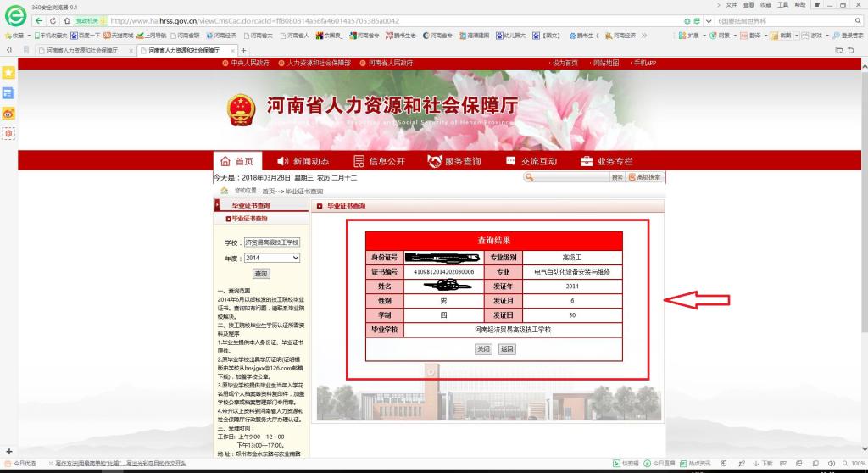
Task: Open the 查看 menu
Action: pos(748,5)
